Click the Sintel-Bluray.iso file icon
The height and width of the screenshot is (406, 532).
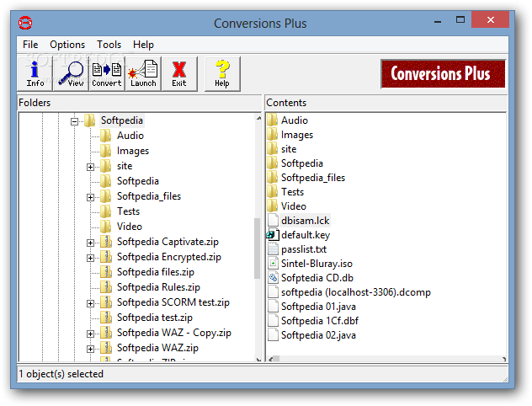273,264
